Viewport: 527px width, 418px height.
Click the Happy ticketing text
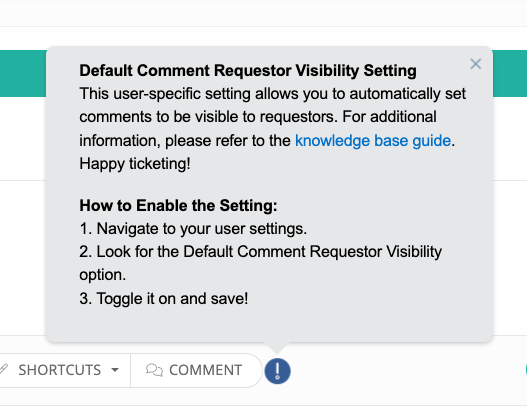135,164
